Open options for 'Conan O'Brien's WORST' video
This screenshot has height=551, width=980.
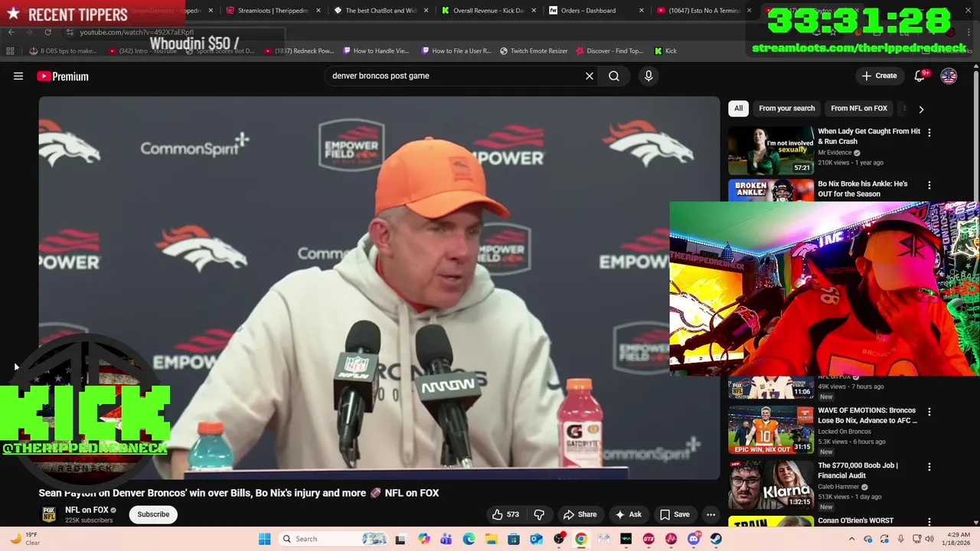[929, 522]
